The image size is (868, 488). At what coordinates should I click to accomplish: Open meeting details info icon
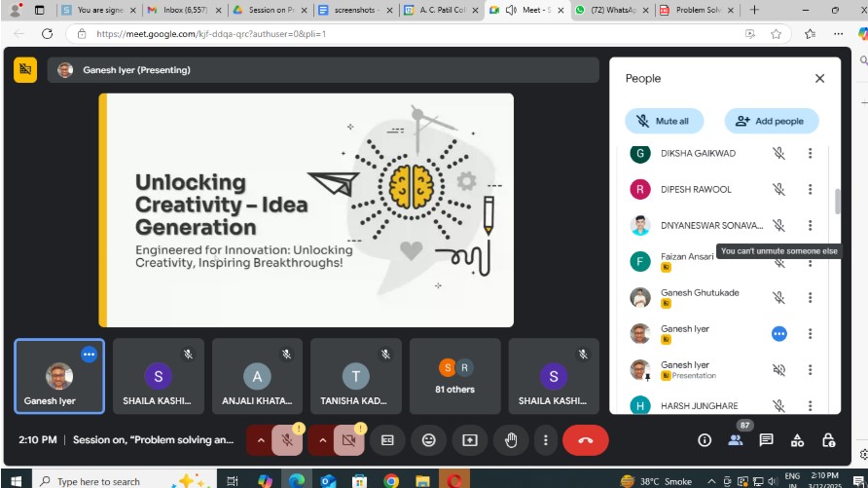click(x=705, y=440)
